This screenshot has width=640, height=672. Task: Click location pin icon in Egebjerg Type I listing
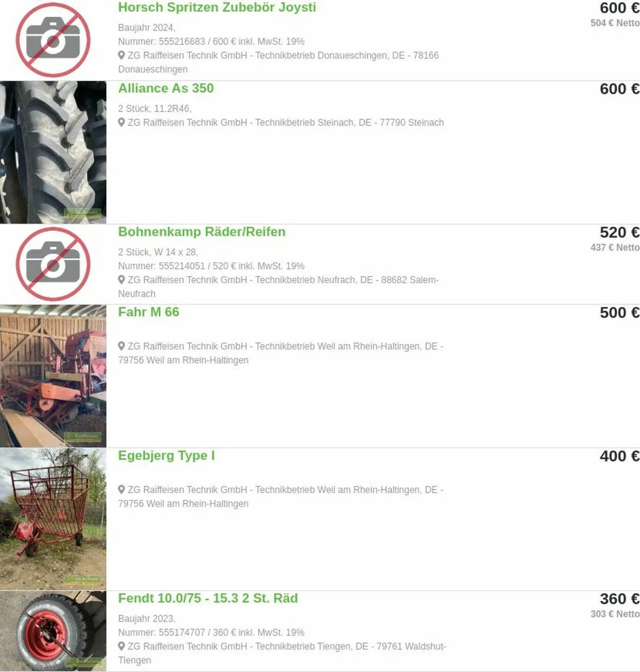[121, 489]
